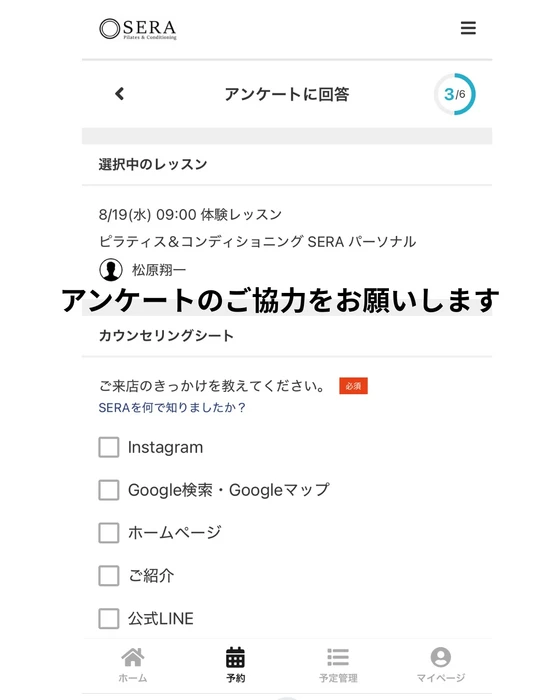Go back using the left chevron arrow
Viewport: 560px width, 700px height.
click(x=119, y=94)
